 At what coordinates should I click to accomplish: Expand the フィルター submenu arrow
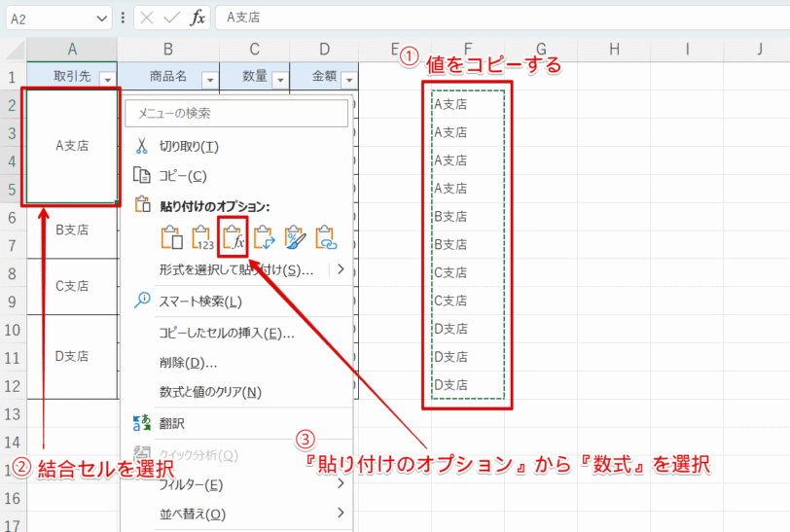pos(341,483)
